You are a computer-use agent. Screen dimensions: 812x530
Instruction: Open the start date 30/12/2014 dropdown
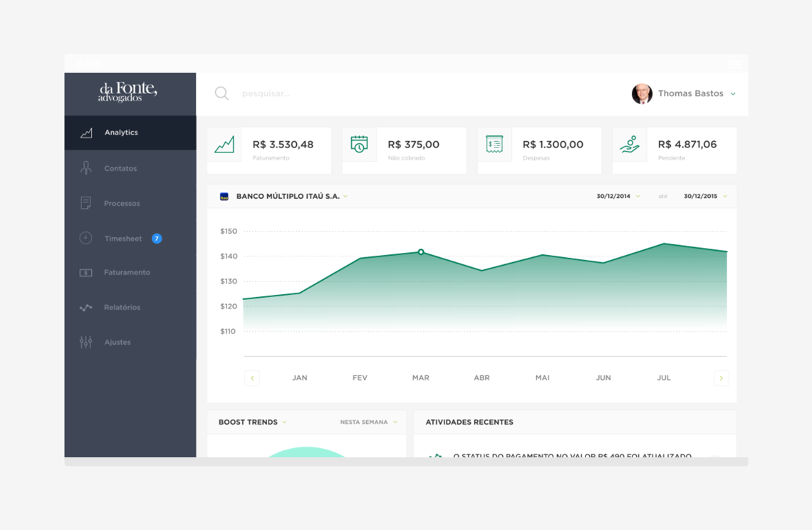pyautogui.click(x=618, y=197)
